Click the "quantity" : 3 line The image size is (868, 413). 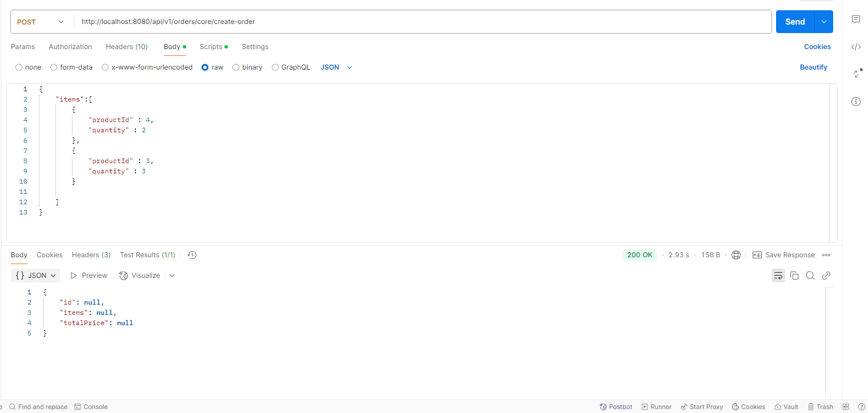pyautogui.click(x=117, y=171)
